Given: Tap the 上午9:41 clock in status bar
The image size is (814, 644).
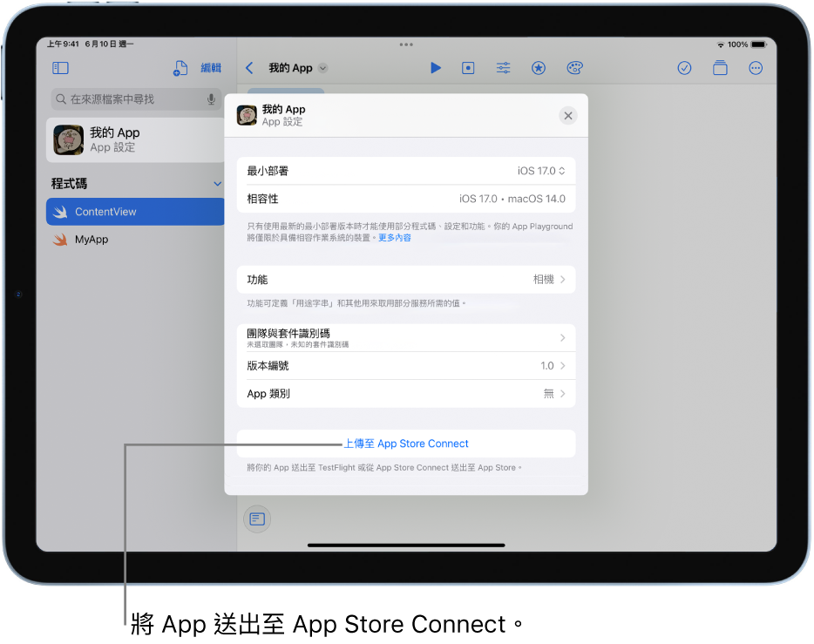Looking at the screenshot, I should pyautogui.click(x=63, y=44).
